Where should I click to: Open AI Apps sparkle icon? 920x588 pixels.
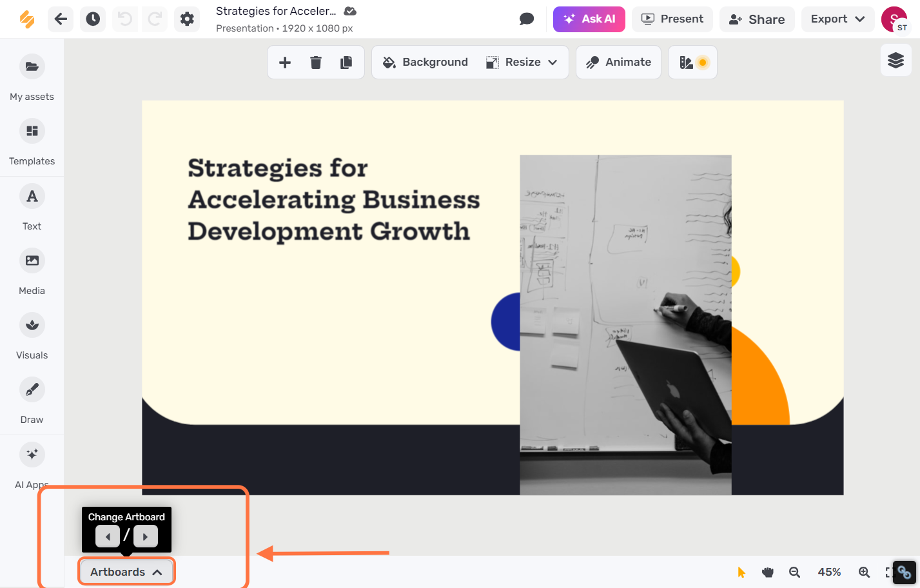click(32, 455)
